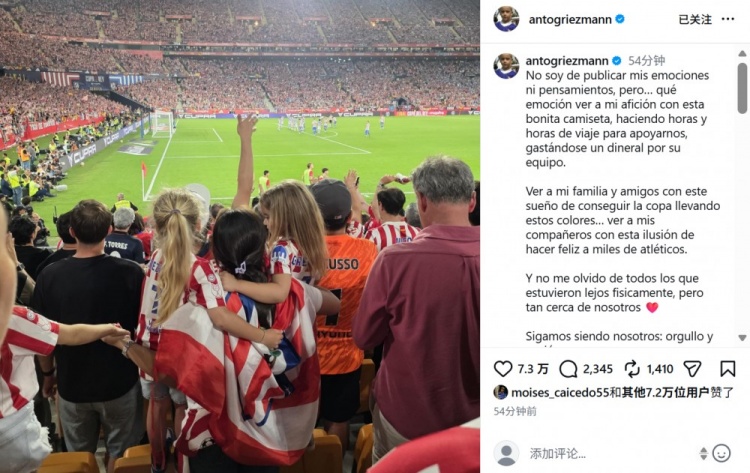Image resolution: width=750 pixels, height=473 pixels.
Task: Focus the 添加评论 comment input field
Action: pyautogui.click(x=610, y=453)
